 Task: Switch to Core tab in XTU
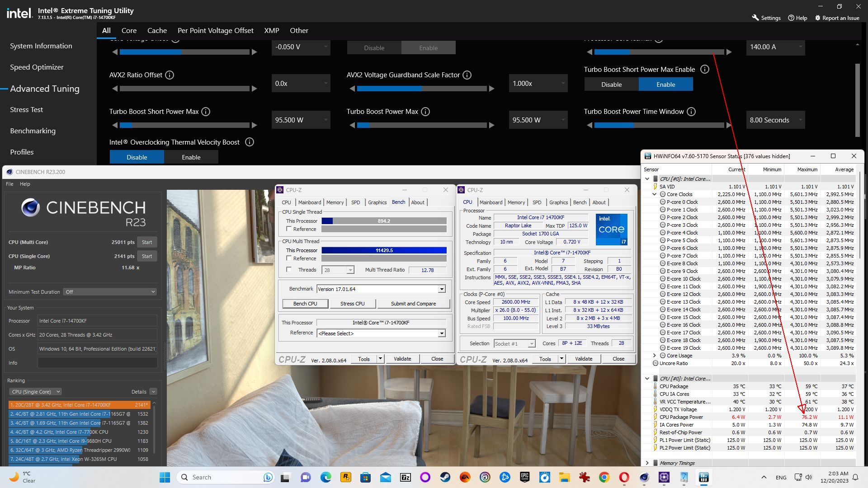coord(129,31)
